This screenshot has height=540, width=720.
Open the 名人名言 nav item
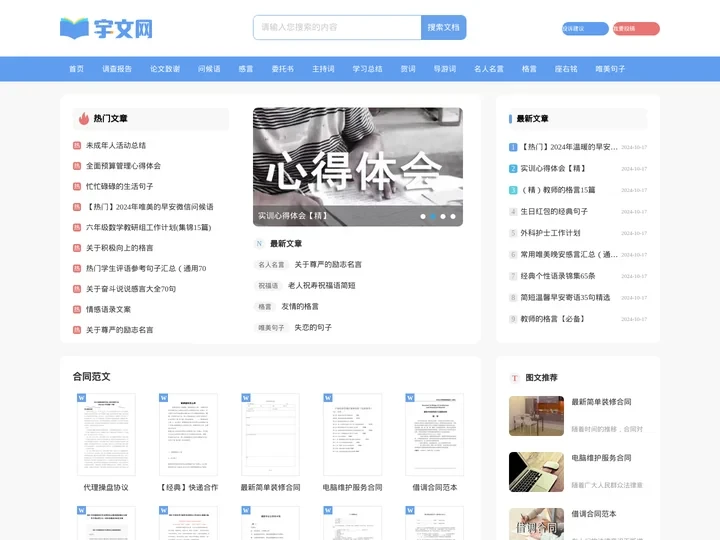(x=489, y=69)
